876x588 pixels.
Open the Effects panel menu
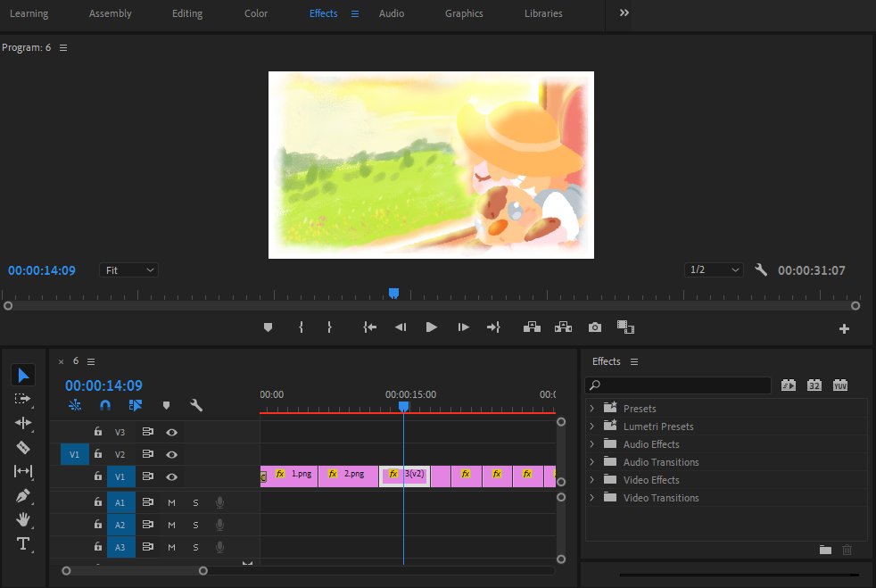click(x=634, y=361)
